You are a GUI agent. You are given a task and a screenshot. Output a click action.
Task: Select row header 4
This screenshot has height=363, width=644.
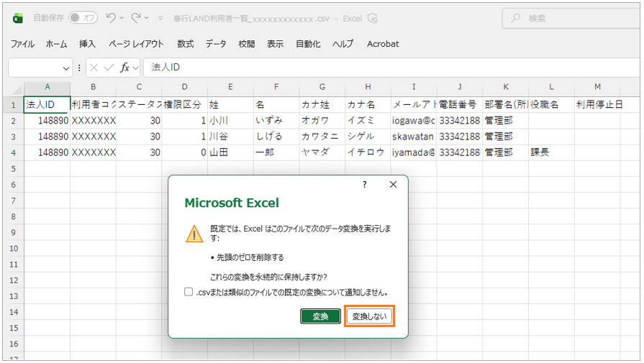[14, 153]
